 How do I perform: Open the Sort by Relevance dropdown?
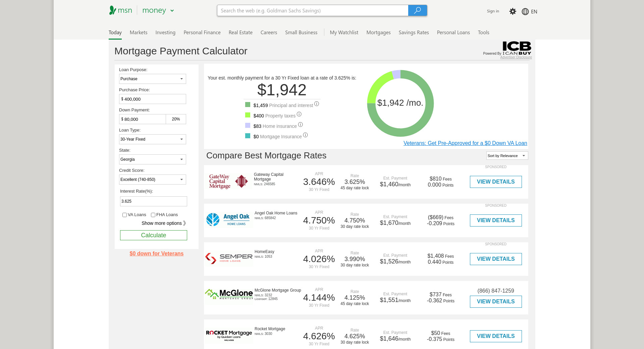coord(507,156)
